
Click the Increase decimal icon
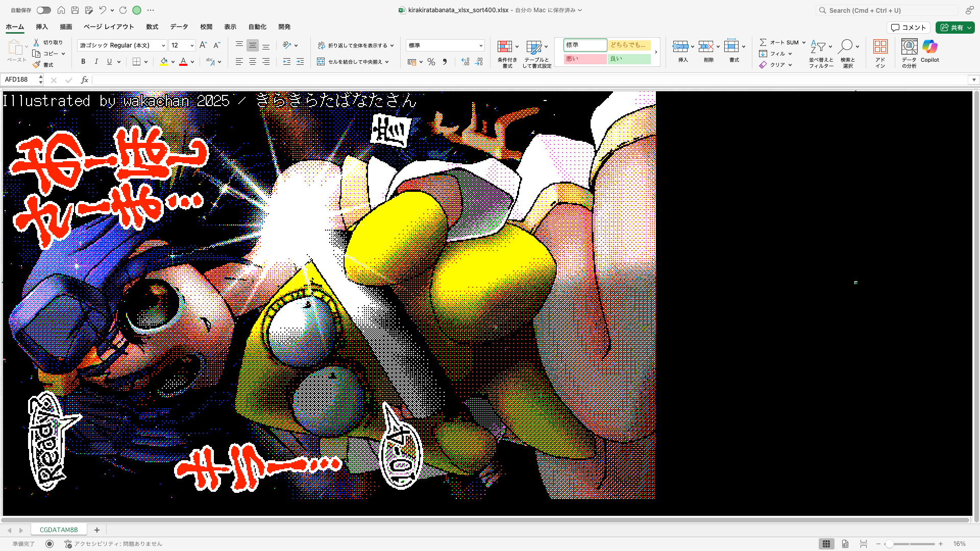465,62
